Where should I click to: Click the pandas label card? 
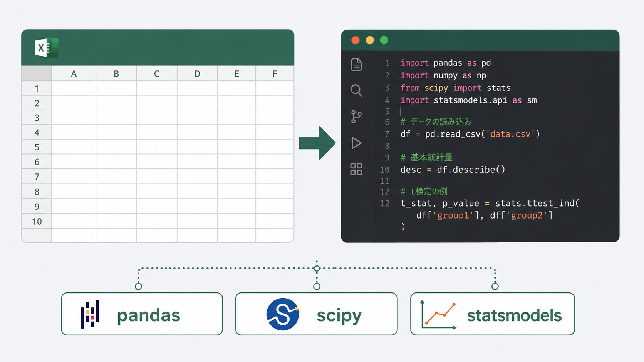[x=142, y=314]
